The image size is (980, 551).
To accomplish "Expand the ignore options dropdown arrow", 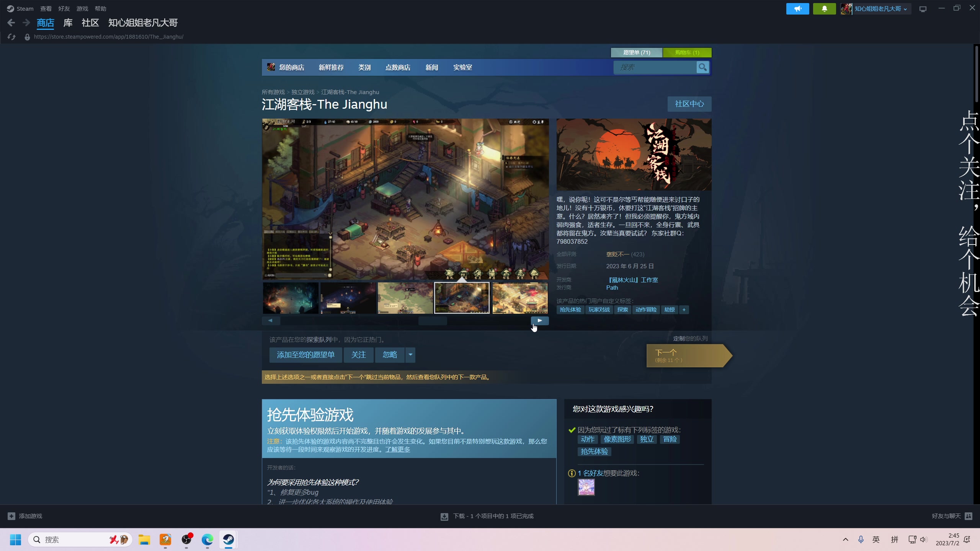I will pos(410,355).
